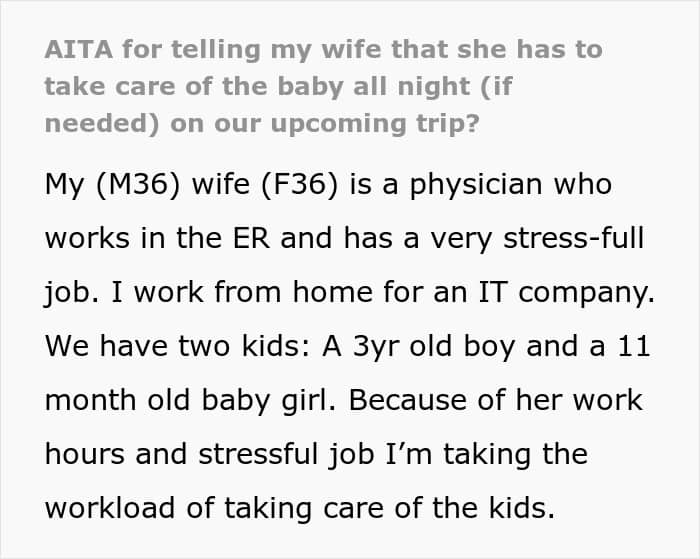Click the phrase "We have two kids"
The height and width of the screenshot is (559, 700).
coord(171,346)
